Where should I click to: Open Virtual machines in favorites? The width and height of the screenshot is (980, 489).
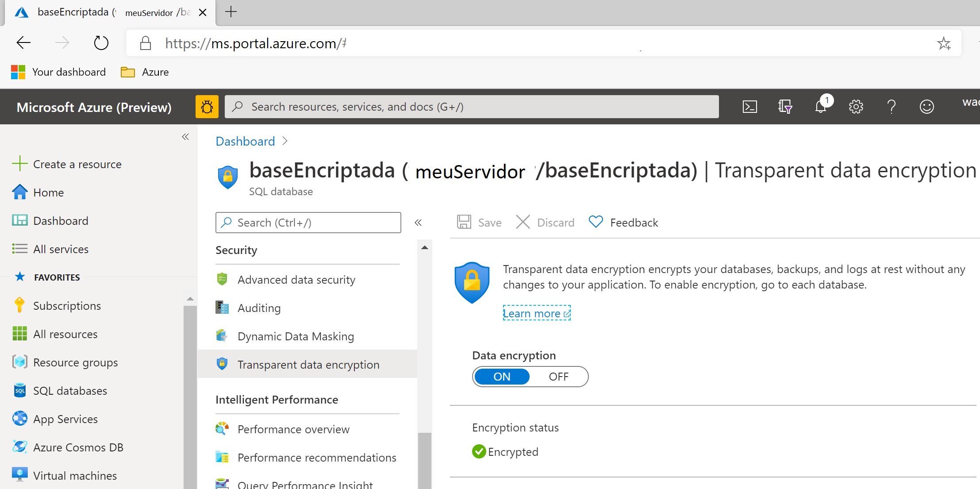[x=65, y=476]
